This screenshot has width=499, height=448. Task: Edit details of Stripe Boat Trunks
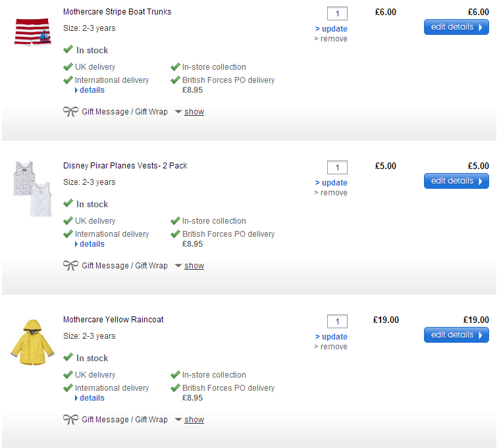456,28
